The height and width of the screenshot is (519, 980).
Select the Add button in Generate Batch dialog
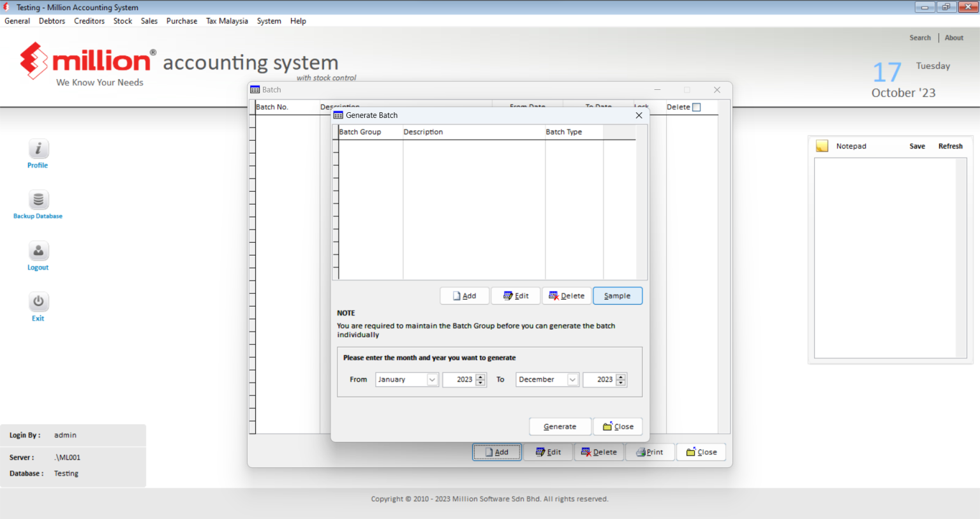(x=464, y=295)
